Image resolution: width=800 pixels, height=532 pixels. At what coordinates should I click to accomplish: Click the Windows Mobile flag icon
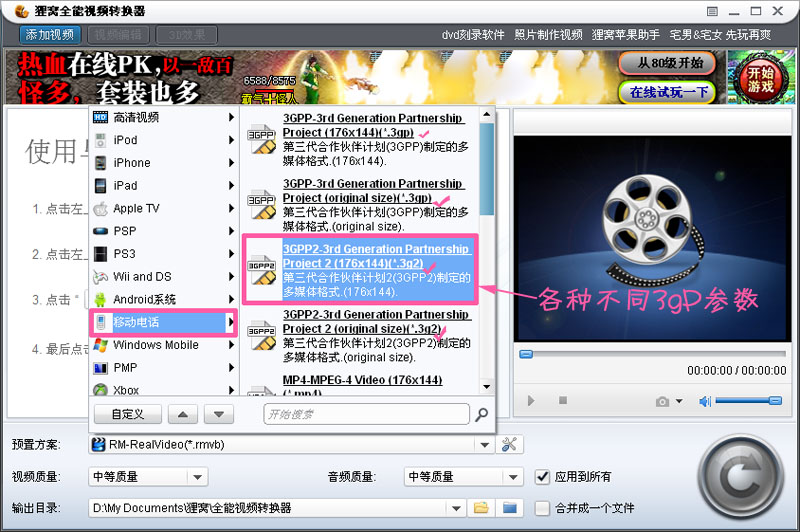pos(101,345)
